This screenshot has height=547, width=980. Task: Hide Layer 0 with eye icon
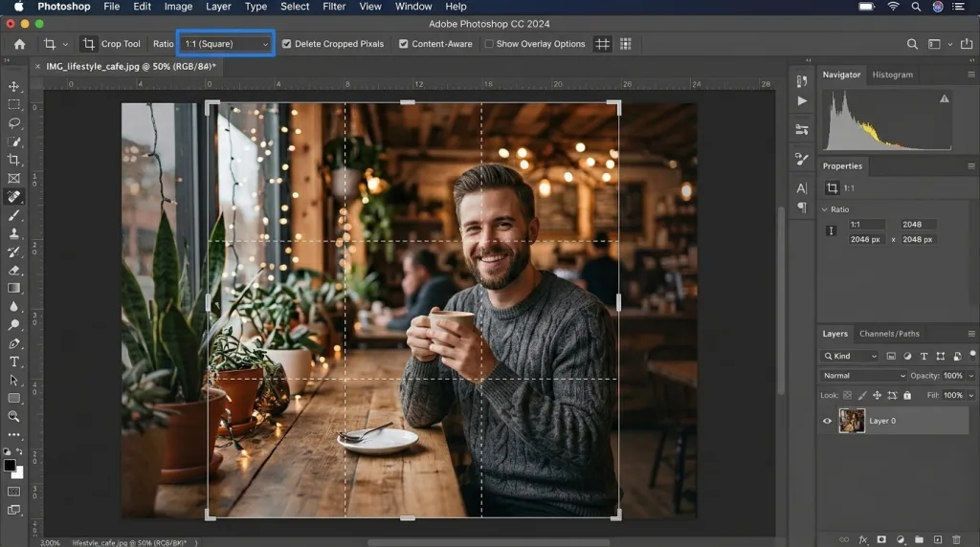(828, 421)
